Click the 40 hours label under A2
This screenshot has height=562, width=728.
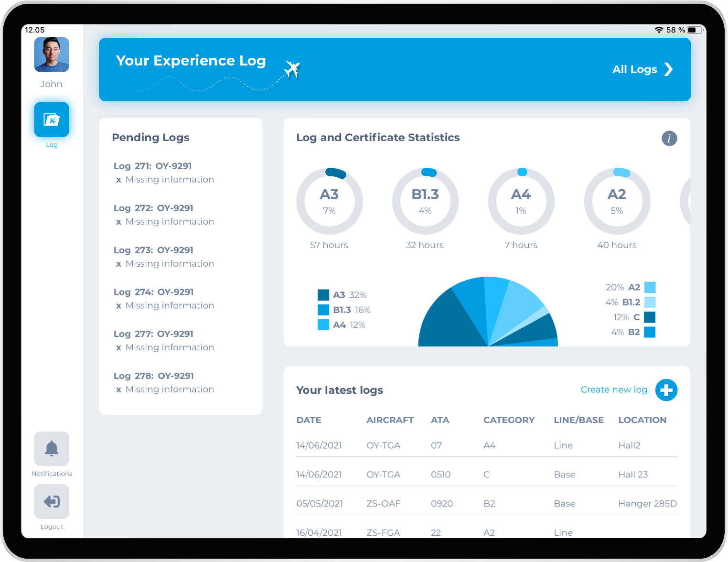pyautogui.click(x=617, y=245)
